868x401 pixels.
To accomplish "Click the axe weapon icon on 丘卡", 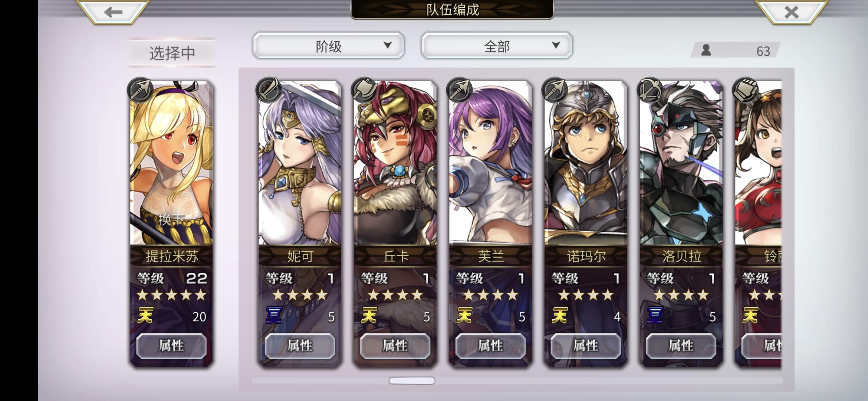I will pyautogui.click(x=364, y=90).
